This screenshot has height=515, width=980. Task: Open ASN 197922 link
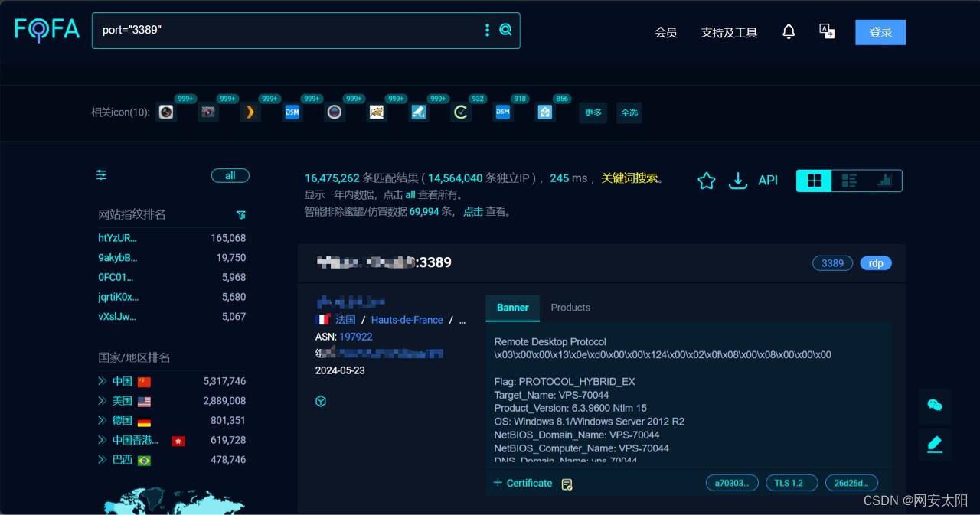356,337
